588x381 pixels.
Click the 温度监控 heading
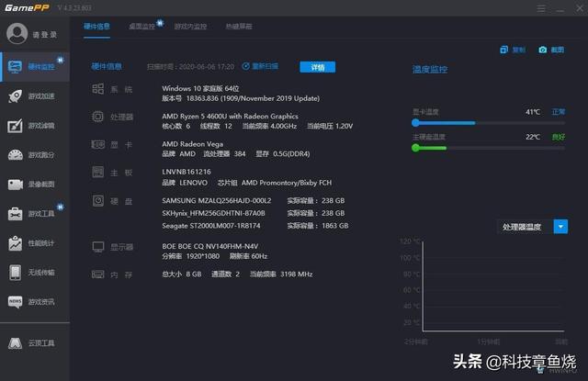pos(430,69)
